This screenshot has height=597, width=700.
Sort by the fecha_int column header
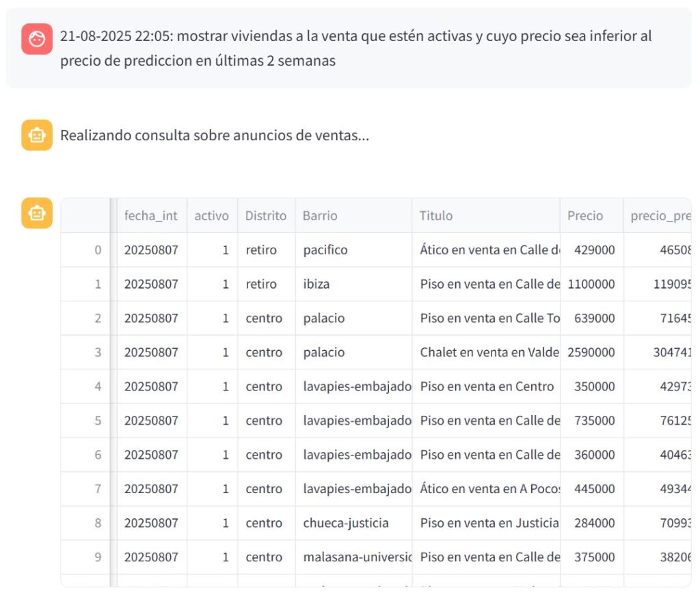151,215
